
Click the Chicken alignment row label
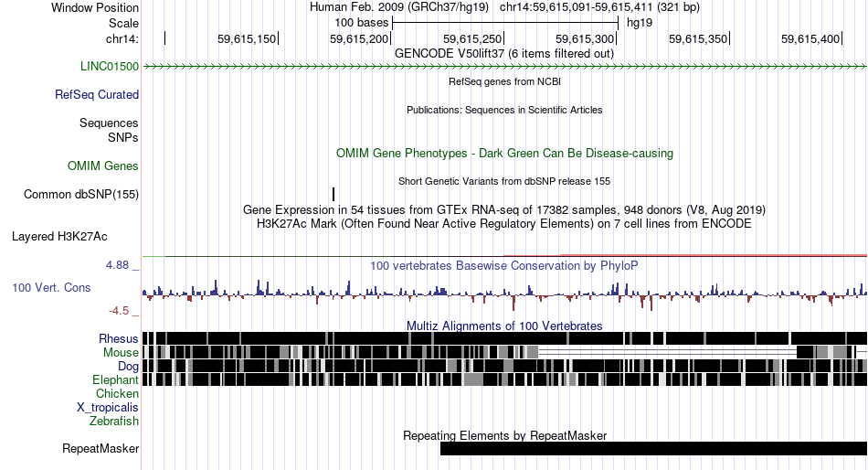(x=117, y=393)
